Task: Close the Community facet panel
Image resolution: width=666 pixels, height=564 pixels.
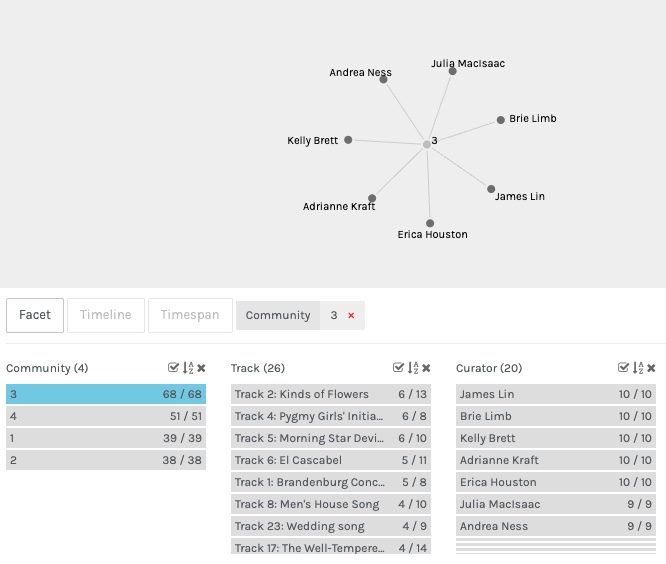Action: pyautogui.click(x=201, y=369)
